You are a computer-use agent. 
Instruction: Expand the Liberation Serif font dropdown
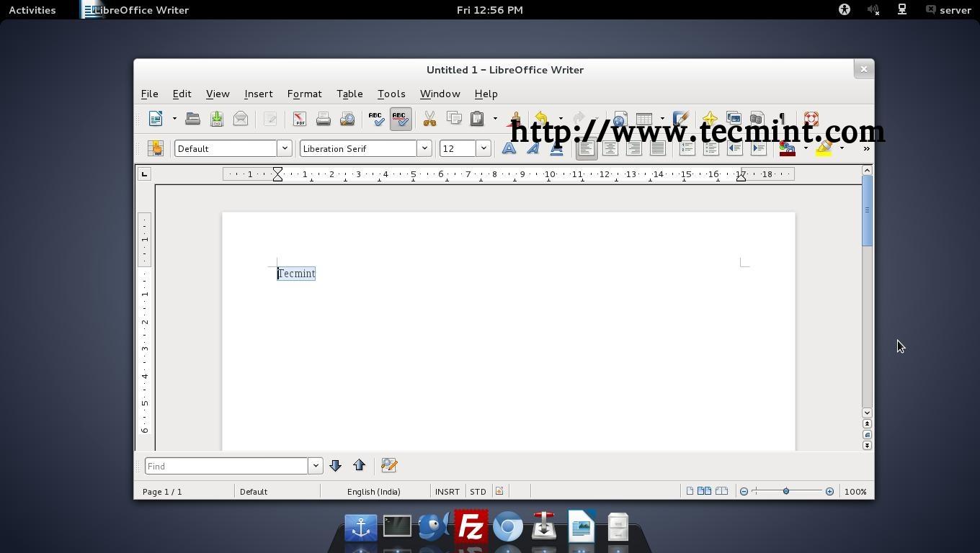pyautogui.click(x=424, y=148)
